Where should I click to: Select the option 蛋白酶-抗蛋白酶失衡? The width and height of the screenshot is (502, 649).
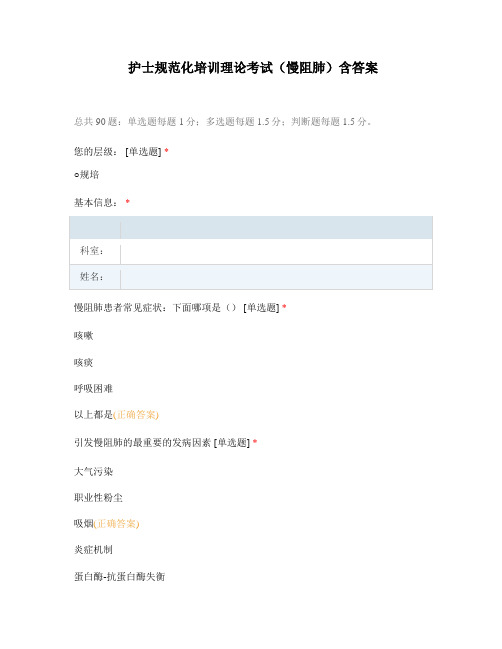[120, 576]
